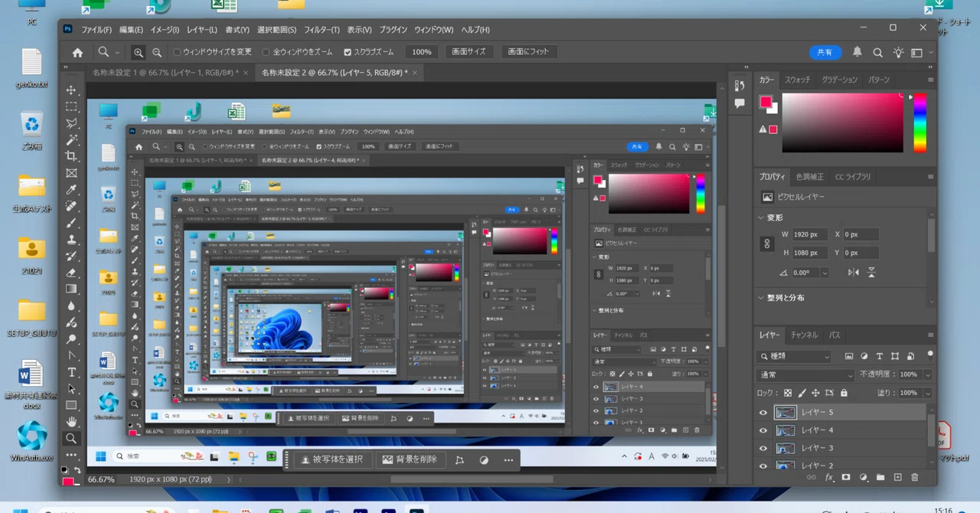This screenshot has width=980, height=513.
Task: Switch to the 色調補正 panel tab
Action: click(809, 177)
